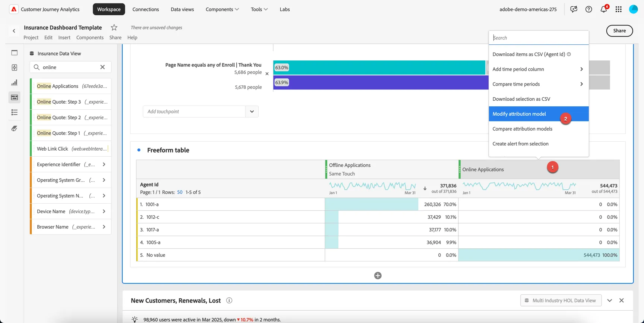The image size is (644, 323).
Task: Click the Share button
Action: [619, 31]
